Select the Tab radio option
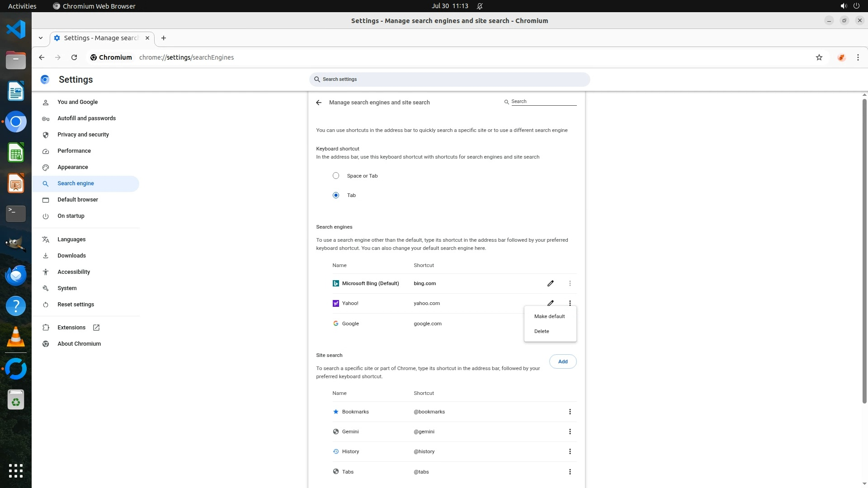The width and height of the screenshot is (868, 488). pos(336,195)
